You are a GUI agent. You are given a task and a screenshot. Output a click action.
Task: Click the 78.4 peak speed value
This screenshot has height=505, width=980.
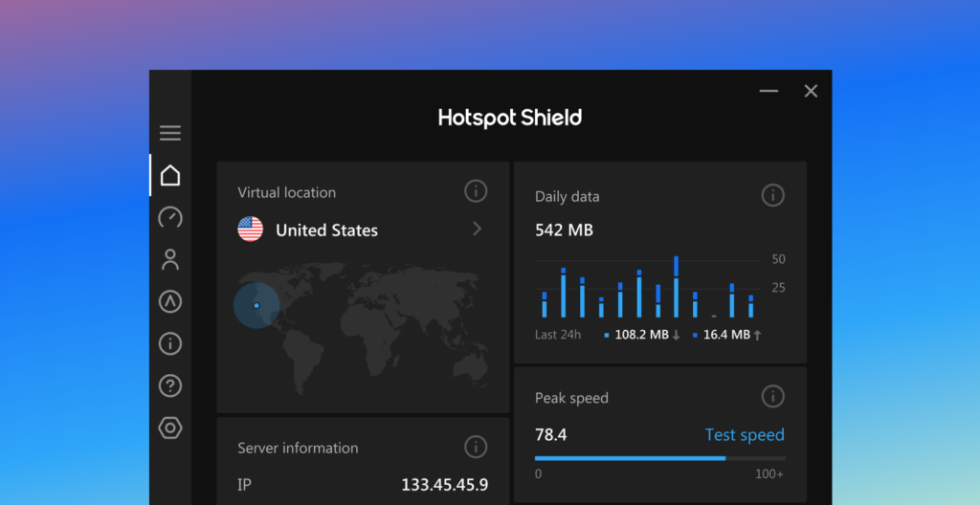550,434
